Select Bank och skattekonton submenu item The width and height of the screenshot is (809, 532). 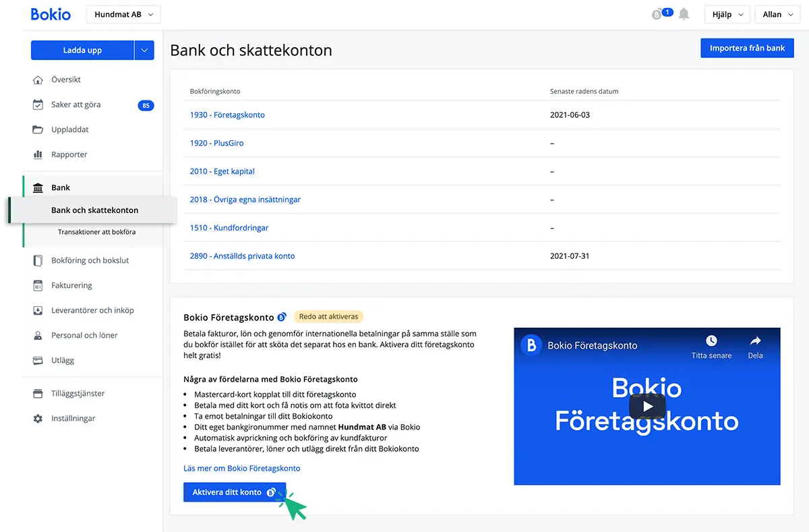pyautogui.click(x=94, y=210)
